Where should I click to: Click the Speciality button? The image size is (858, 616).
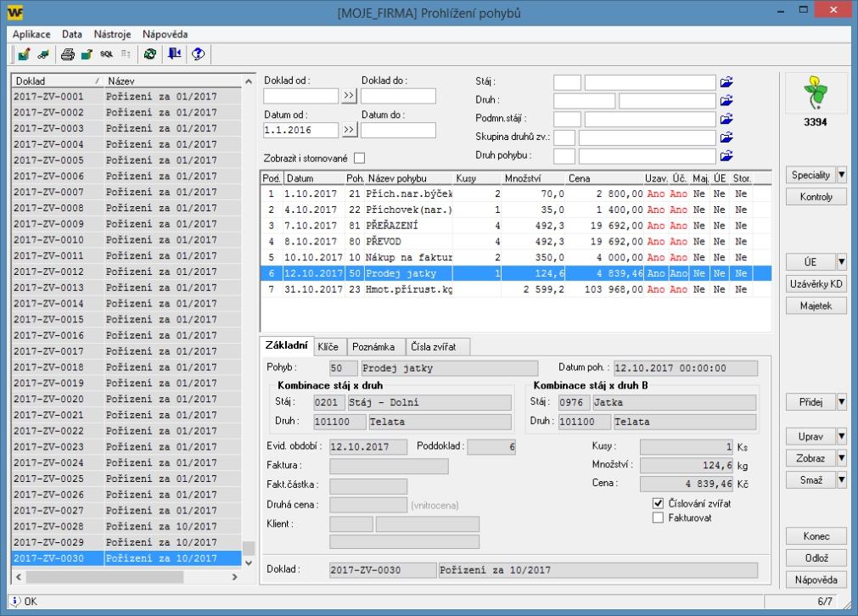[x=810, y=175]
